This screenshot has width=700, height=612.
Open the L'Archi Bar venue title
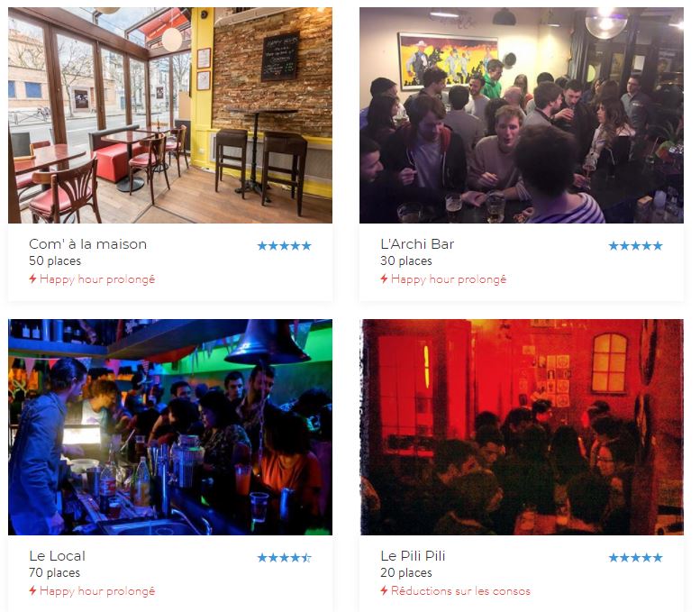point(417,244)
